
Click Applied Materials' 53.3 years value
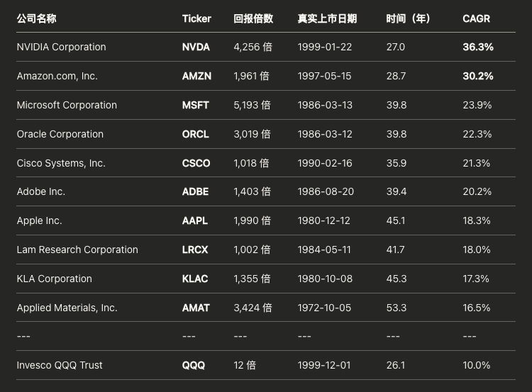pos(396,308)
